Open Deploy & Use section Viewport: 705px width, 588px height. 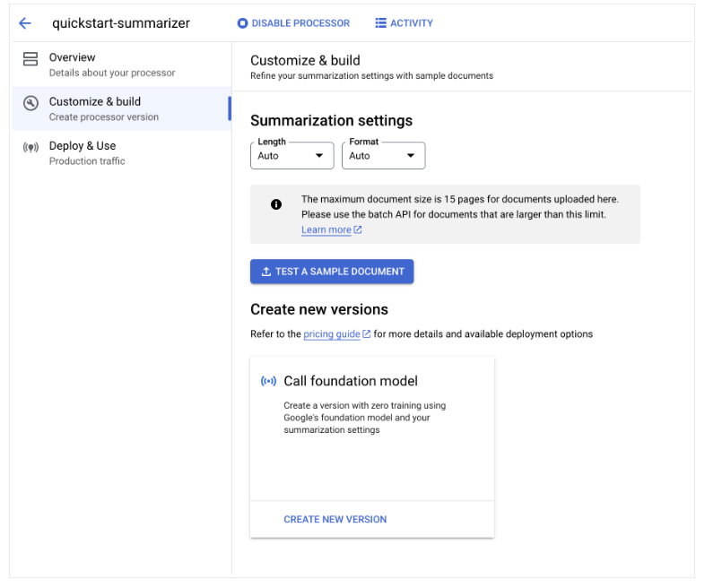coord(83,146)
